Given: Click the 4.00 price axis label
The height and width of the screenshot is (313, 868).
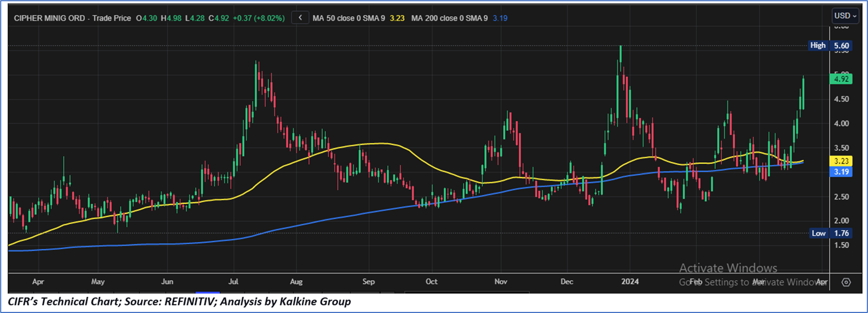Looking at the screenshot, I should pos(842,123).
